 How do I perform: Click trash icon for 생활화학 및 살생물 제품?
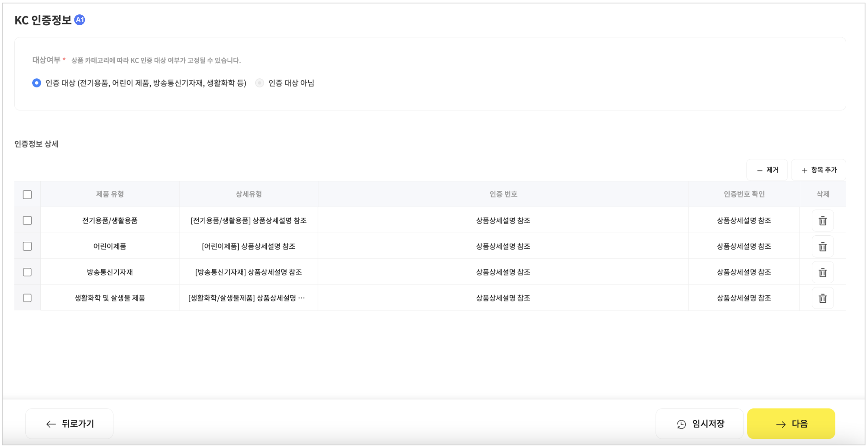coord(822,298)
